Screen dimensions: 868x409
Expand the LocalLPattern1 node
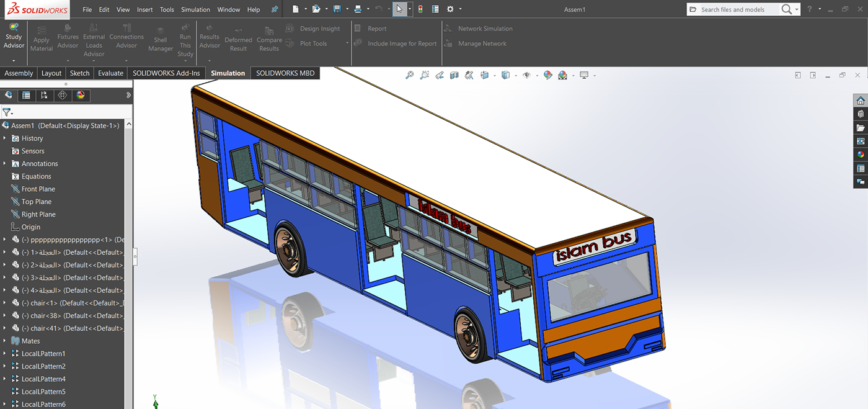4,354
